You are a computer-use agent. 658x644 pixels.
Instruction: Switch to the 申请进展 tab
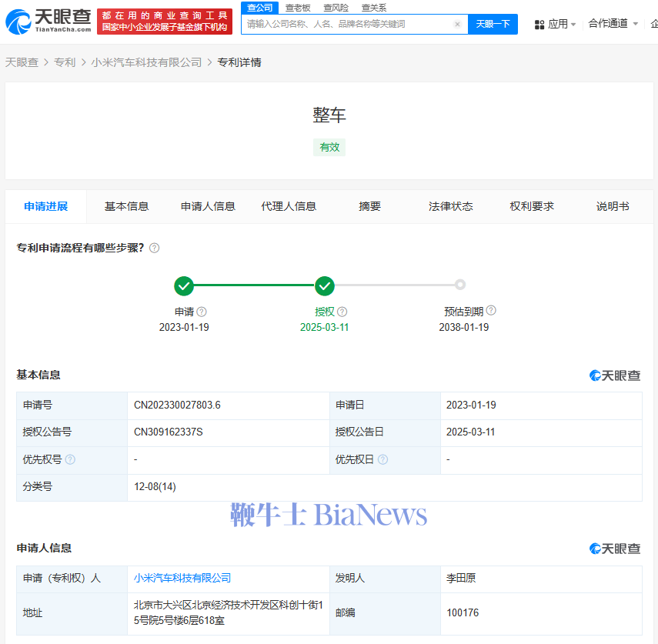pyautogui.click(x=46, y=206)
